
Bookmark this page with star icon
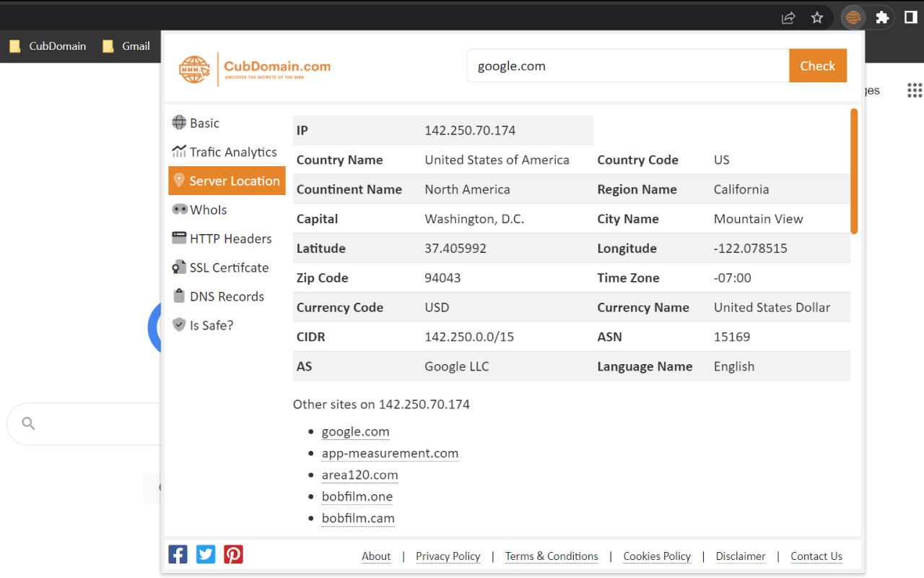tap(817, 18)
